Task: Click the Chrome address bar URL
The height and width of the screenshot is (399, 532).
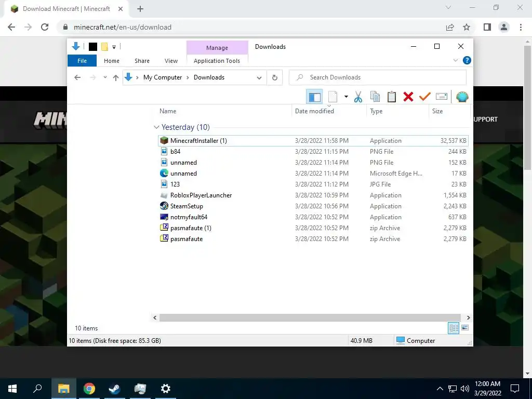Action: click(x=123, y=27)
